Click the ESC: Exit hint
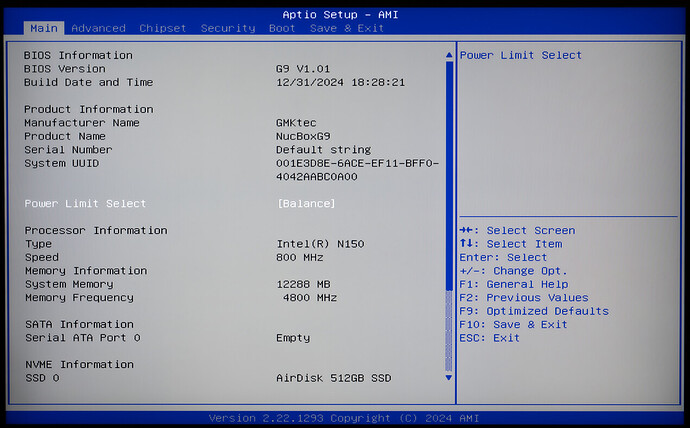The width and height of the screenshot is (690, 428). [x=489, y=338]
